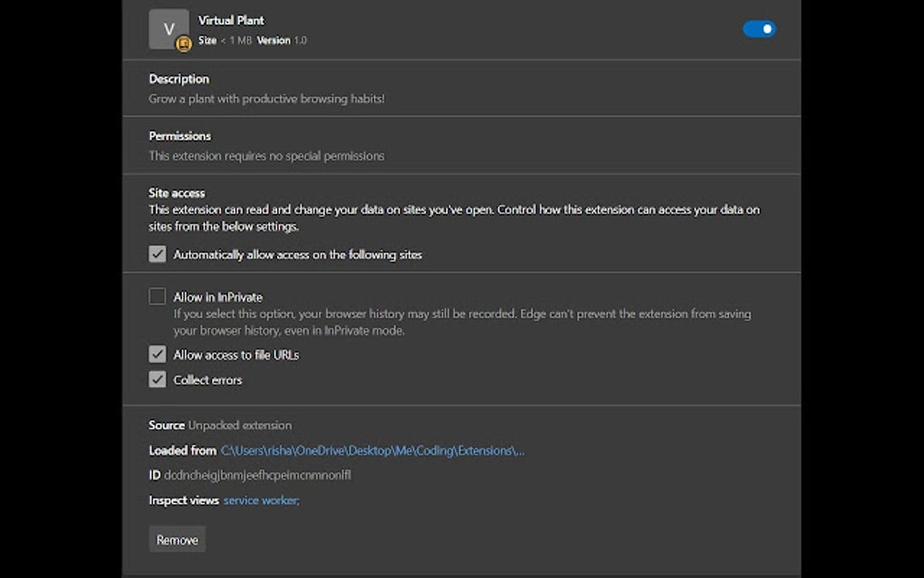Click the "requires no special permissions" text
Viewport: 924px width, 578px height.
(x=266, y=156)
